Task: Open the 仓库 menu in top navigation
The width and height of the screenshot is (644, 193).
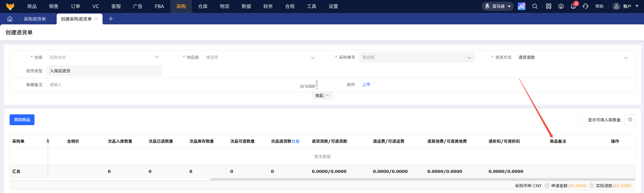Action: (203, 6)
